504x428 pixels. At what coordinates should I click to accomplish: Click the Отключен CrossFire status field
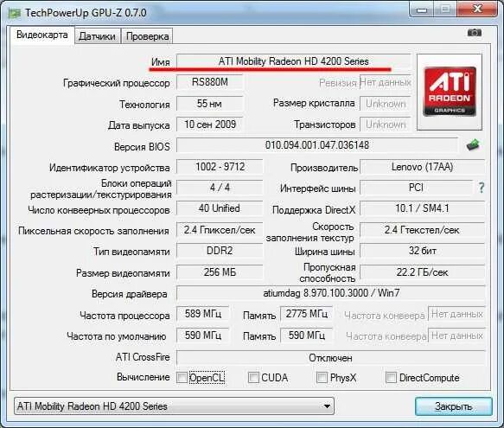coord(331,358)
